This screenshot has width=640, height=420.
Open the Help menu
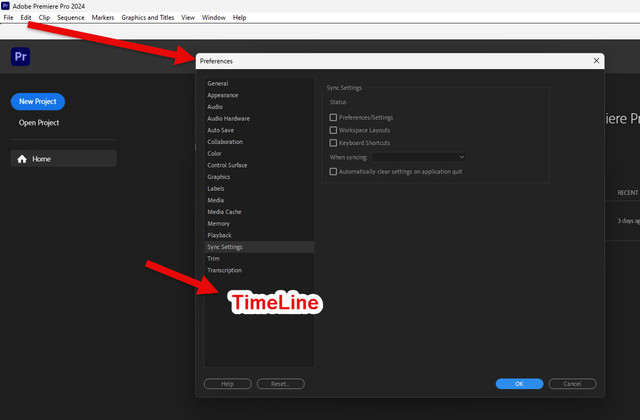click(239, 18)
